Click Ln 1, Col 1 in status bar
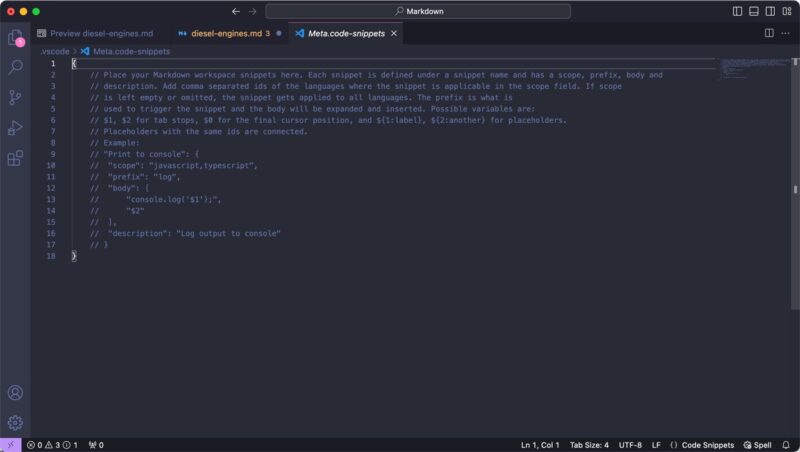 click(x=540, y=445)
